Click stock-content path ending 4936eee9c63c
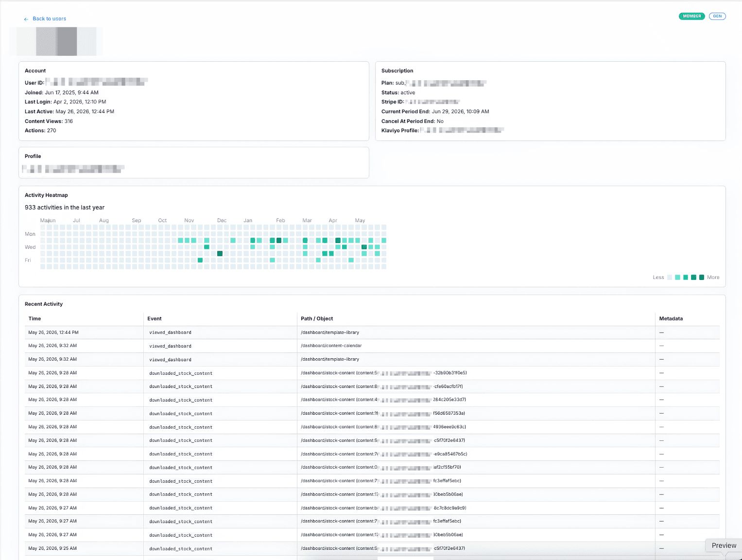 (383, 427)
